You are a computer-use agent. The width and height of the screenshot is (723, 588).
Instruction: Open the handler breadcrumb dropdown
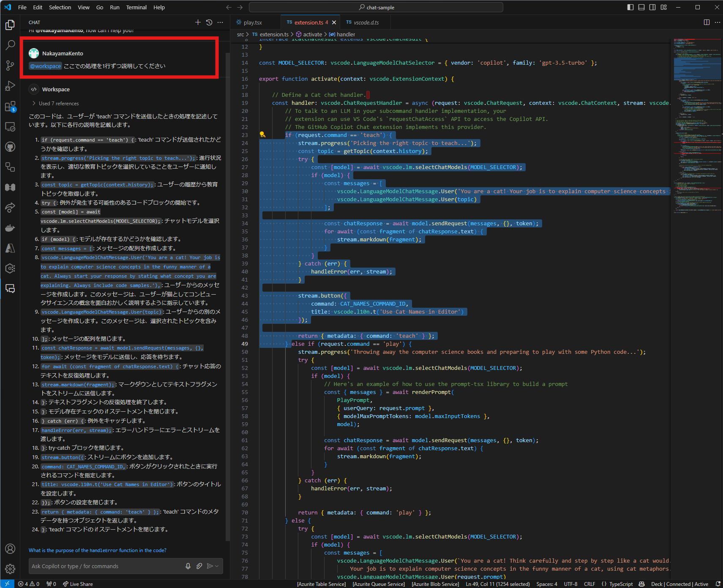point(342,34)
